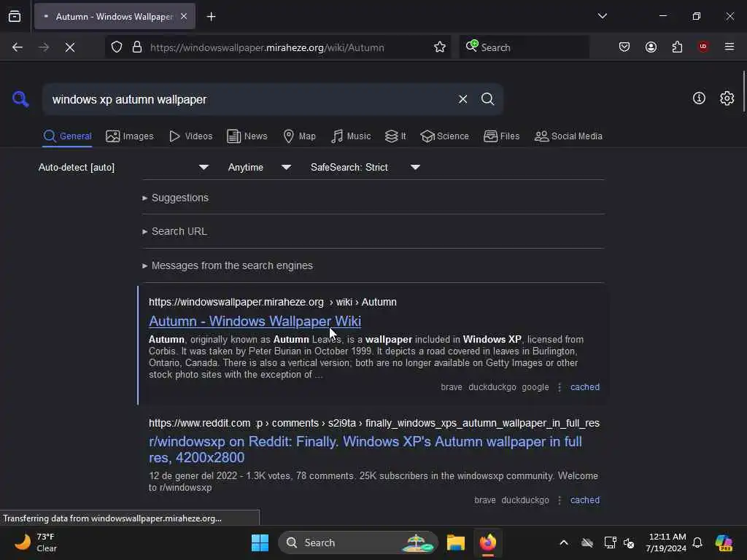Click the Windows taskbar Search box
747x560 pixels.
tap(357, 542)
